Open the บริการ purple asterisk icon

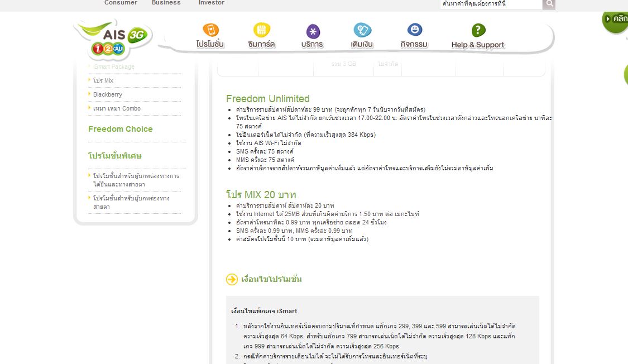[313, 31]
